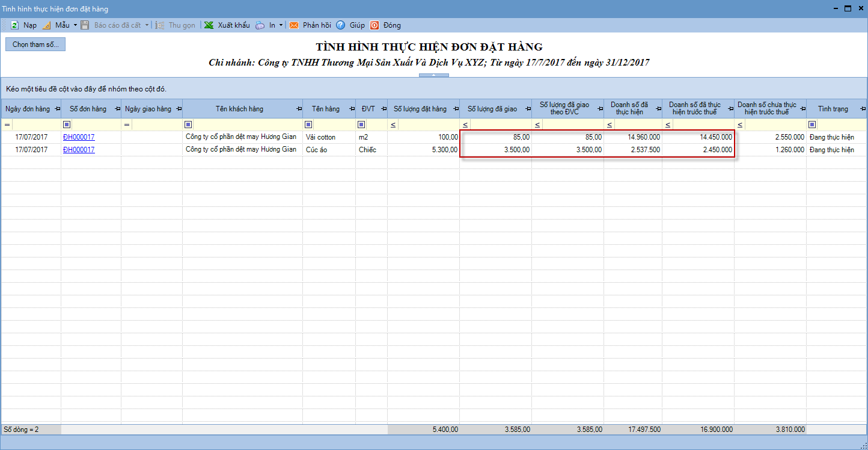Screen dimensions: 868x450
Task: Pin the Tên khách hàng column
Action: pos(298,109)
